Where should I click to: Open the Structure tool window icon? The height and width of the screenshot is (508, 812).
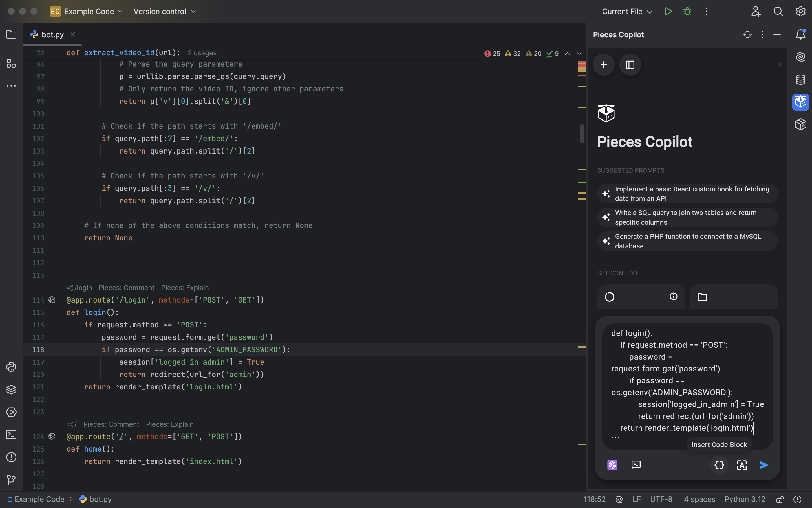pyautogui.click(x=11, y=63)
